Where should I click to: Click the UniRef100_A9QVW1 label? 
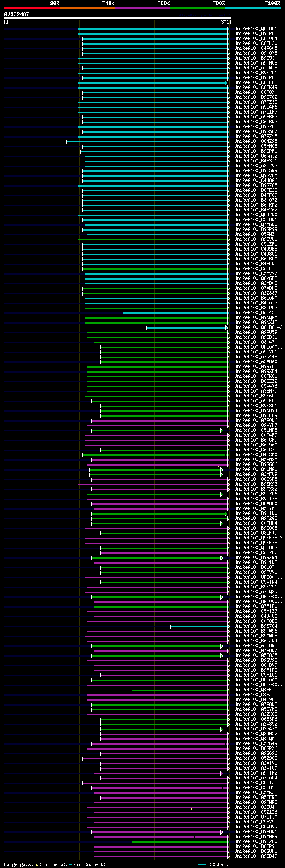coord(256,239)
